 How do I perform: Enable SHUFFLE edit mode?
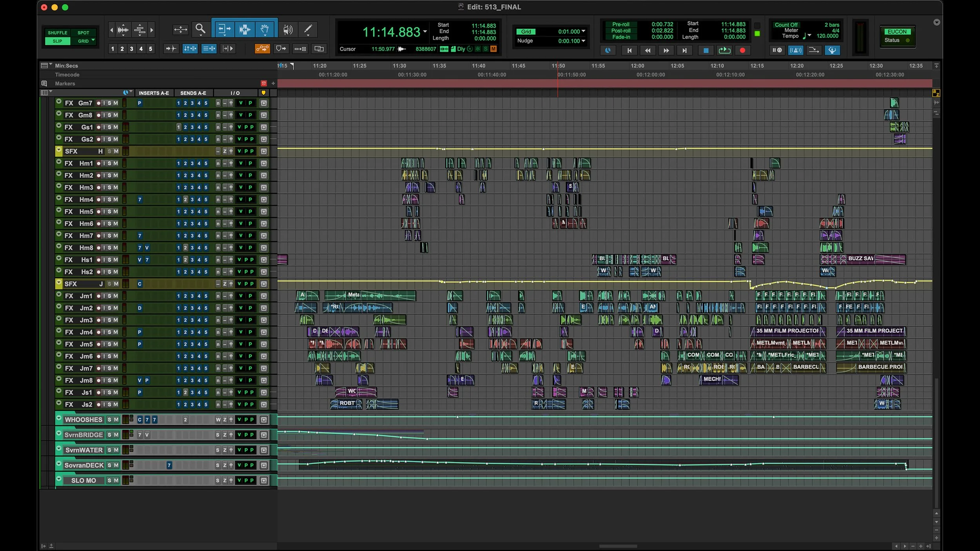[x=58, y=33]
